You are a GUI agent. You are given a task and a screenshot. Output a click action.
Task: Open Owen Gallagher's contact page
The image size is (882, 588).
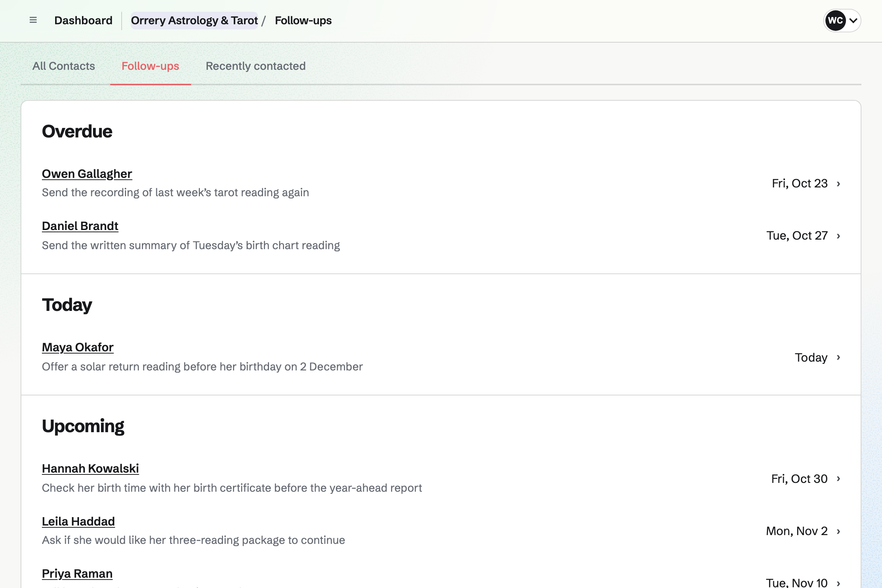pos(87,173)
